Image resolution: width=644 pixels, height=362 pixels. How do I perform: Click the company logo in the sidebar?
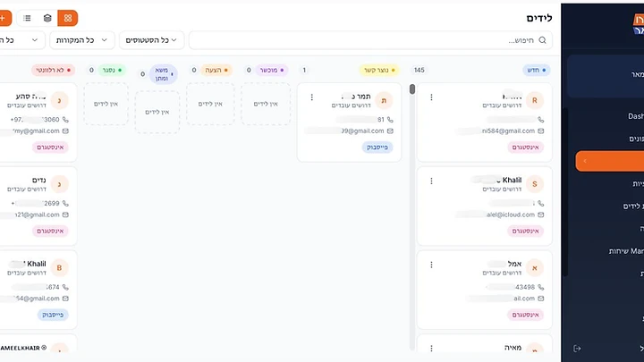(x=639, y=24)
